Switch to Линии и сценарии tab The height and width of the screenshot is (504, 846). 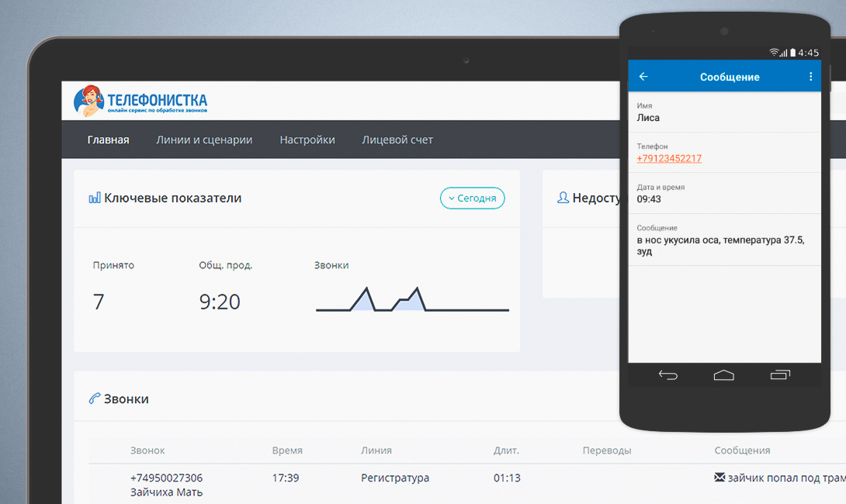point(204,140)
